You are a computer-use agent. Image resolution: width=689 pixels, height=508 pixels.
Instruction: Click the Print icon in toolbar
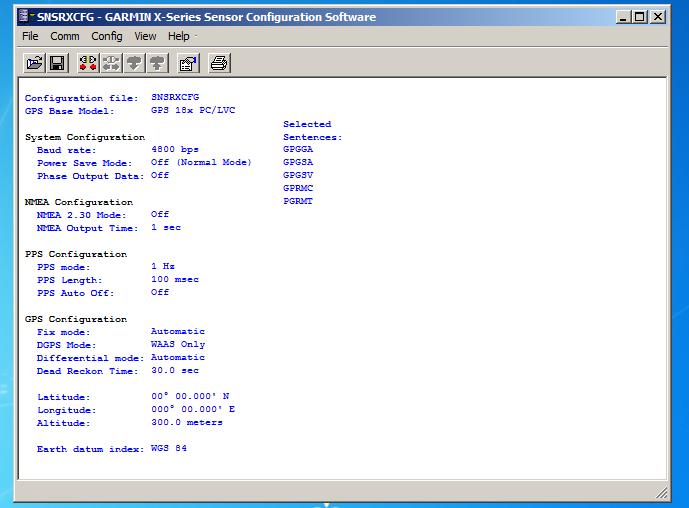(x=219, y=63)
